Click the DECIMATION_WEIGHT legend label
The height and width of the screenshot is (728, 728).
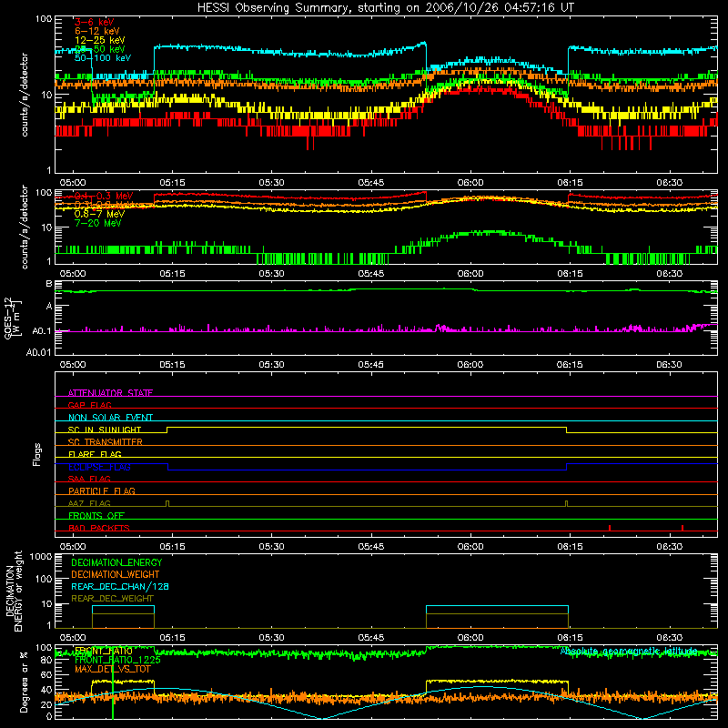click(x=116, y=574)
